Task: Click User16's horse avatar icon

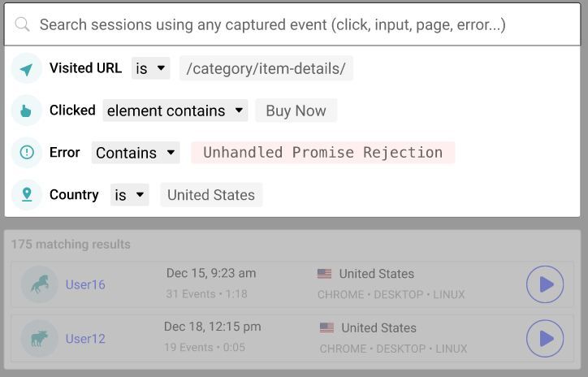Action: (39, 284)
